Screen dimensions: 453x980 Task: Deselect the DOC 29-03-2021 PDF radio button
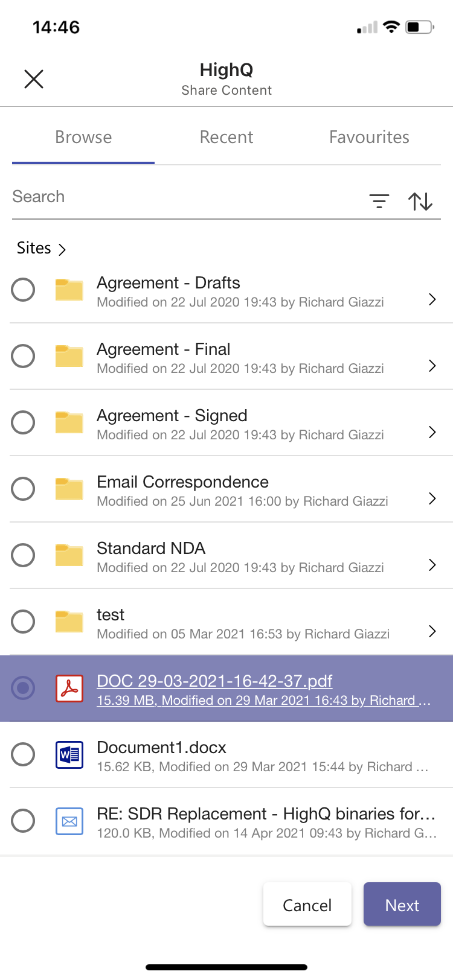(23, 688)
